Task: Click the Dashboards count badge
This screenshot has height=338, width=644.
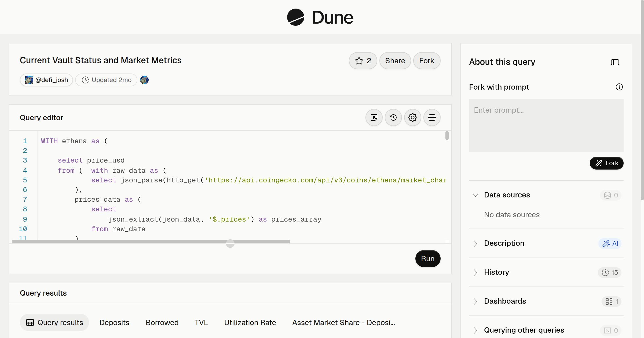Action: point(611,301)
